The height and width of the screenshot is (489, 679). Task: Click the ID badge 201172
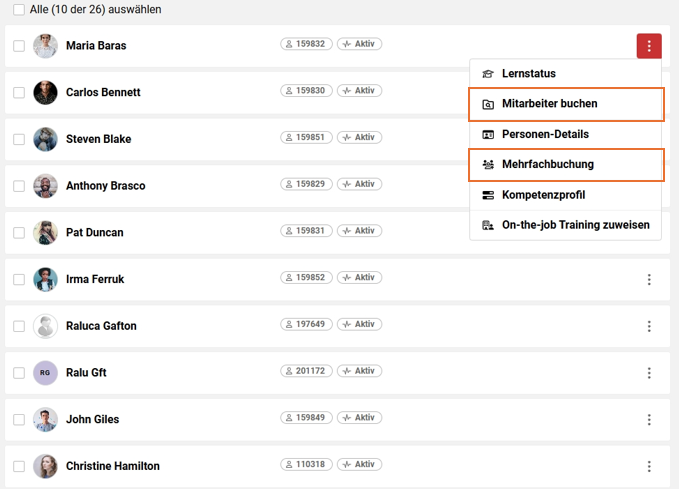[306, 371]
